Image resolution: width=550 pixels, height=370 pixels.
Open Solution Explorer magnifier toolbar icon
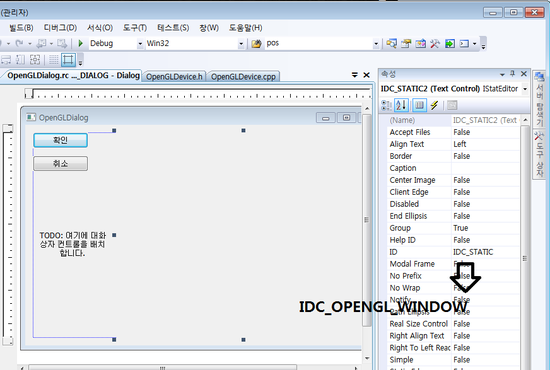[391, 43]
